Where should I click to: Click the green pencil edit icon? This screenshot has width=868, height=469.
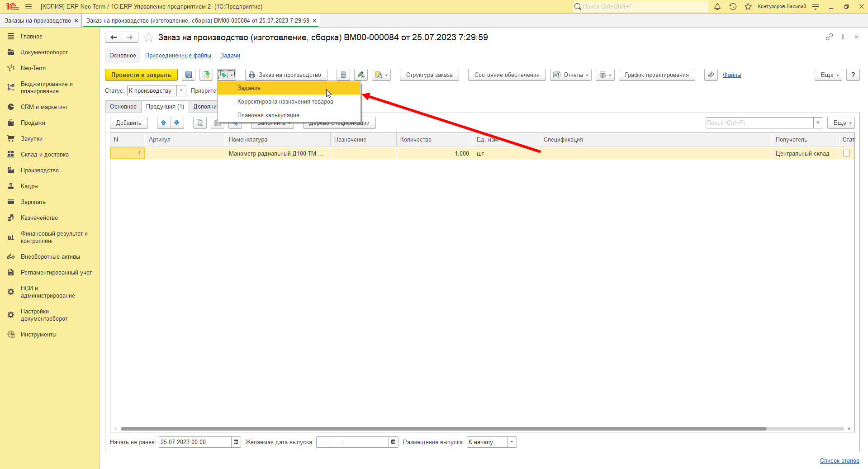[361, 75]
